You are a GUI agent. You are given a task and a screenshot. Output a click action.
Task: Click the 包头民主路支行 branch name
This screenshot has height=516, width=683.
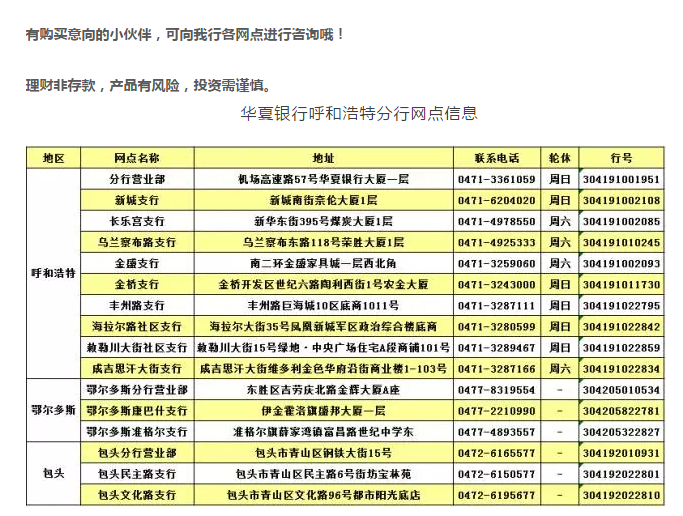click(x=137, y=474)
